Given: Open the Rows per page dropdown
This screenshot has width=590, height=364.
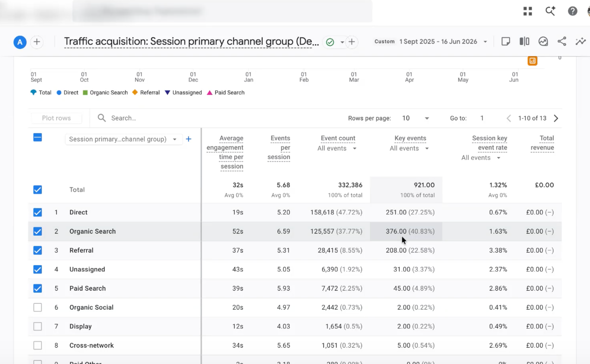Looking at the screenshot, I should [415, 118].
